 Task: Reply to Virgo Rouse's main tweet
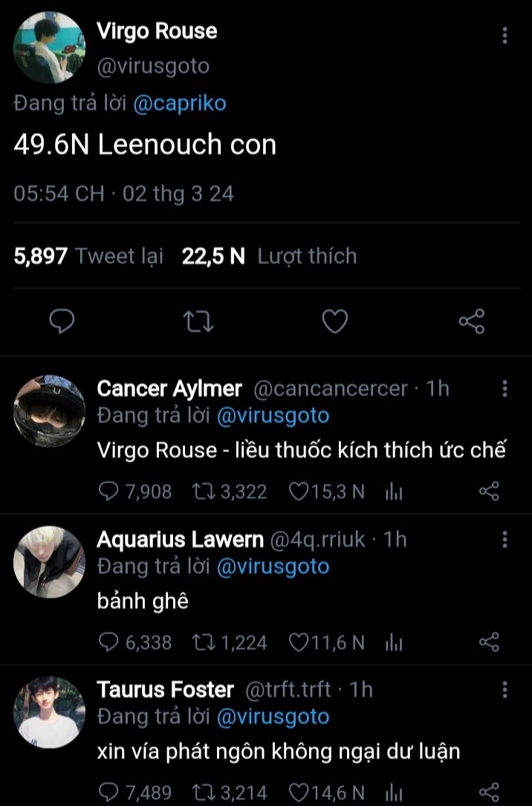[64, 320]
